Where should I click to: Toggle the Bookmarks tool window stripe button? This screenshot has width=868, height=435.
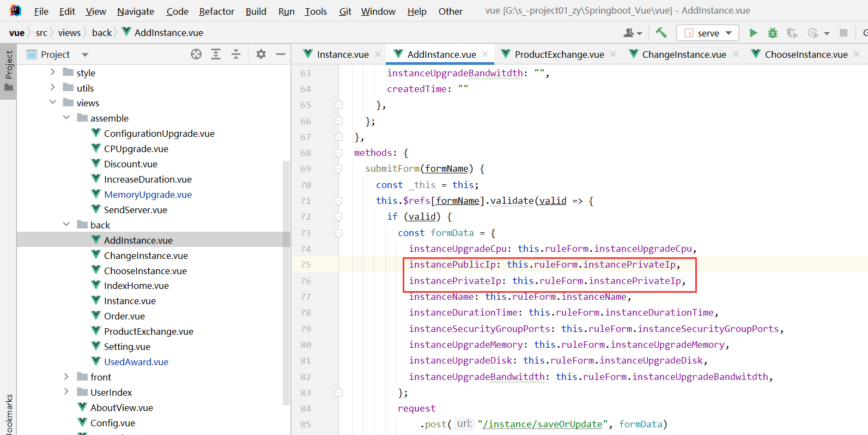pyautogui.click(x=8, y=414)
